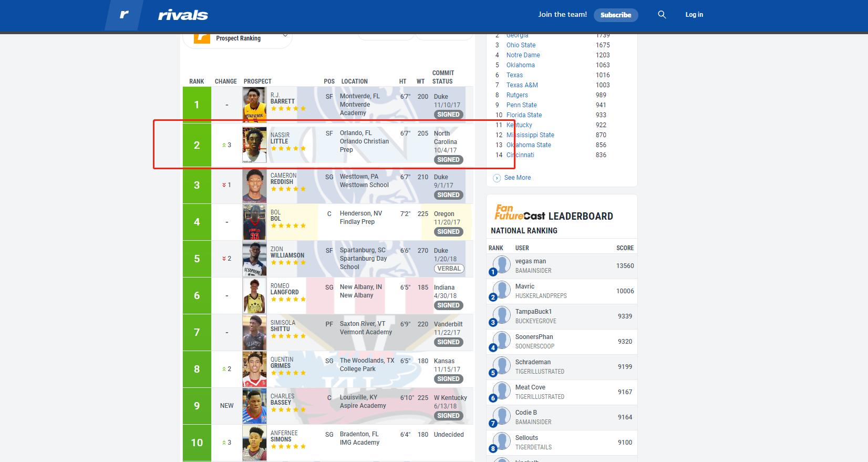Open Zion Williamson's prospect name link
The width and height of the screenshot is (868, 462).
(287, 252)
